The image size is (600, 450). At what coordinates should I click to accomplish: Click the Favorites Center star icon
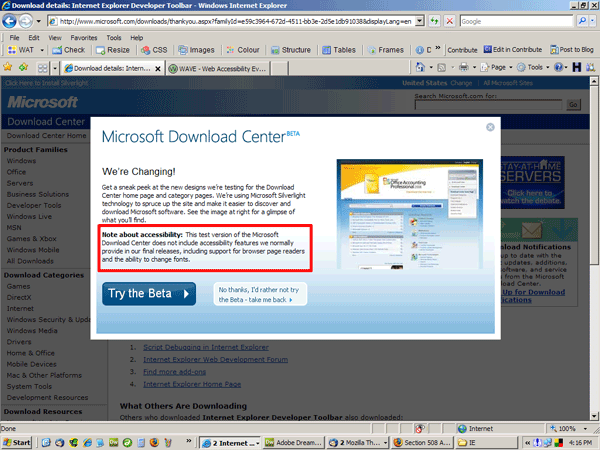tap(8, 68)
